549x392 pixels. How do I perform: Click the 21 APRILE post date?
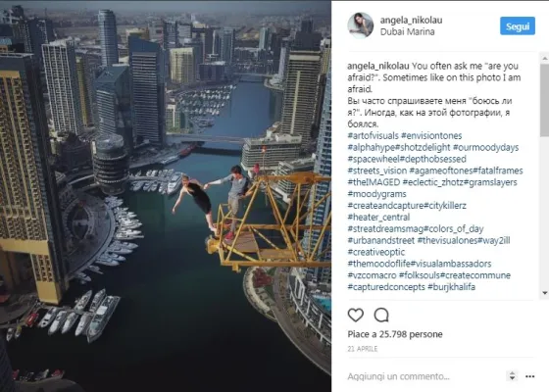[363, 349]
